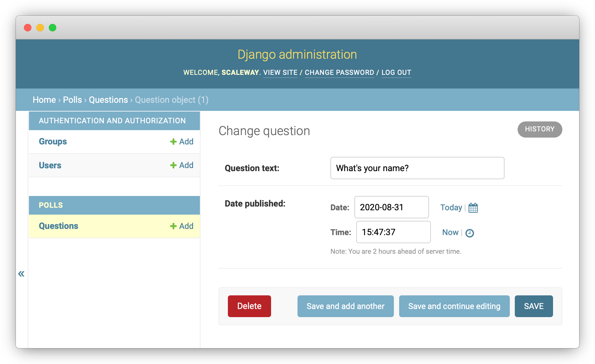Add a new Group from the sidebar
Viewport: 595px width, 364px height.
coord(182,142)
